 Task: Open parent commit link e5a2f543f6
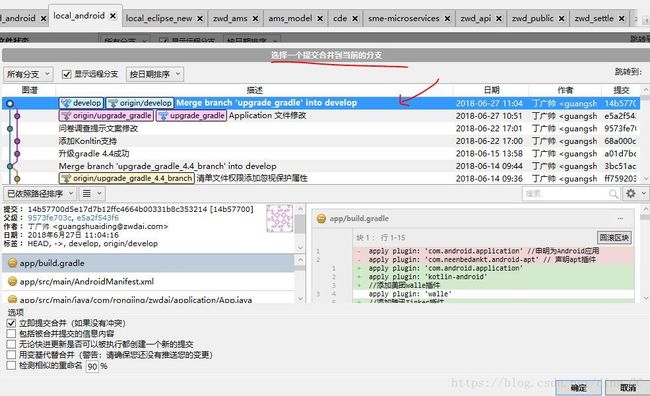97,218
